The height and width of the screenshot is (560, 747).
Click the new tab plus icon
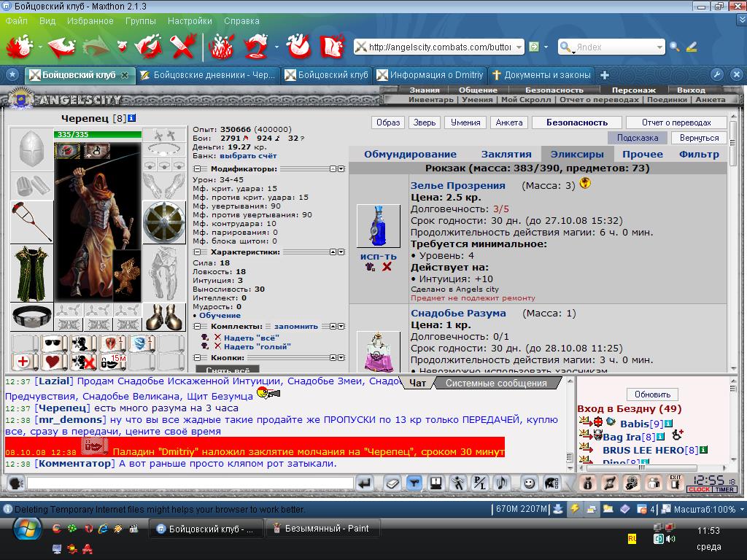(x=605, y=75)
